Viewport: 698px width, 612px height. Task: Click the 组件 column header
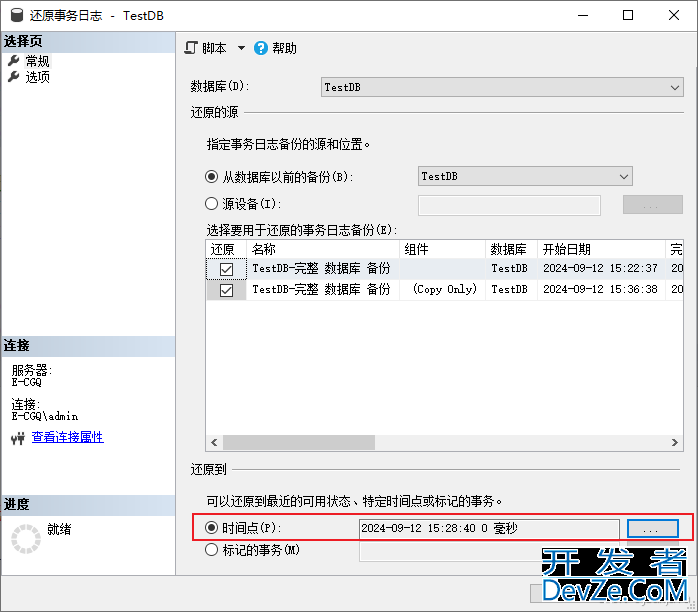click(x=442, y=249)
